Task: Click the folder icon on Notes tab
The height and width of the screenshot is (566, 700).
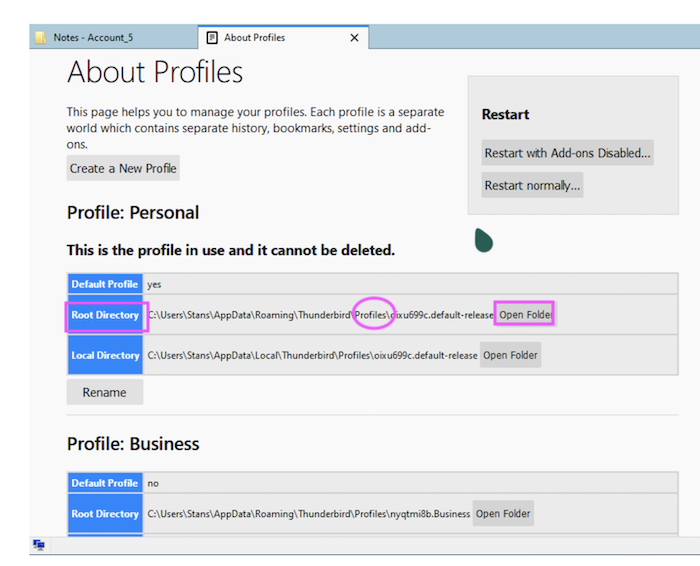Action: coord(41,37)
